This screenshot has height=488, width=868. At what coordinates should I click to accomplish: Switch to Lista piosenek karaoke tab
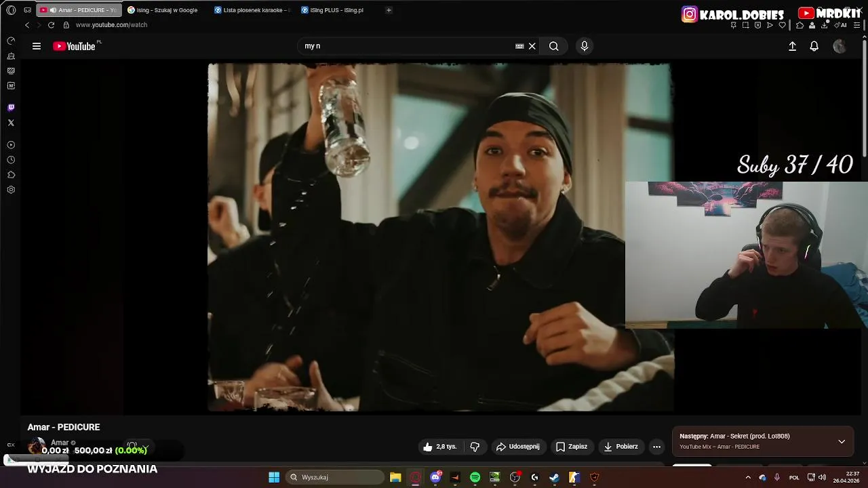[x=252, y=10]
